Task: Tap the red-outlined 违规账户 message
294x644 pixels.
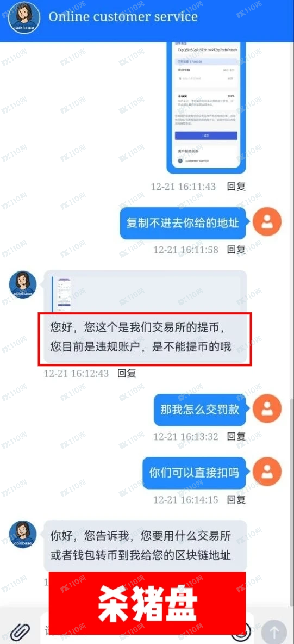Action: click(145, 339)
